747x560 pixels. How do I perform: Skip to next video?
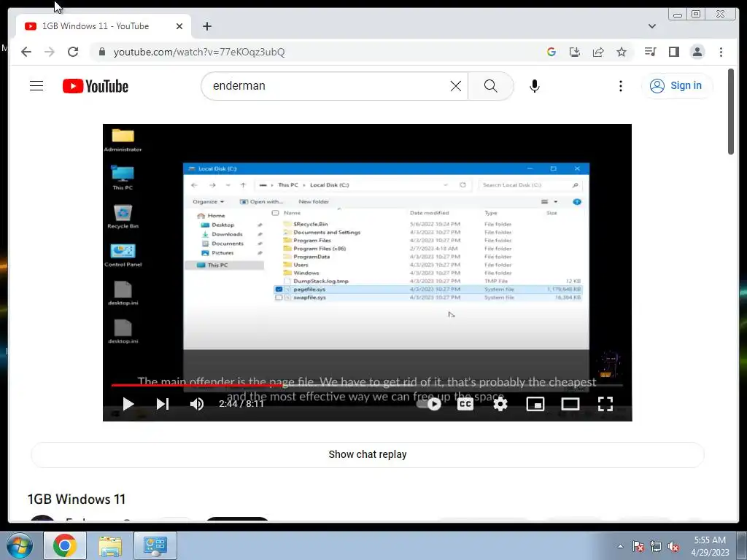click(x=163, y=404)
